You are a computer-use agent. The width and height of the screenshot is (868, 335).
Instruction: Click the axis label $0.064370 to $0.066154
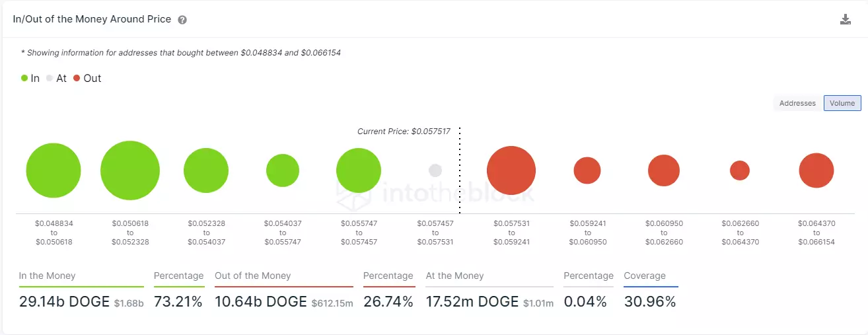[816, 233]
